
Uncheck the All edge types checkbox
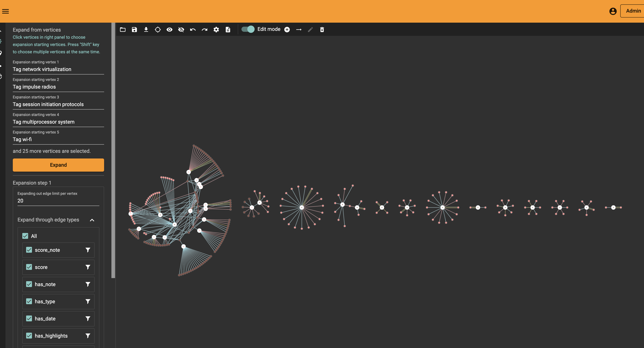coord(25,236)
